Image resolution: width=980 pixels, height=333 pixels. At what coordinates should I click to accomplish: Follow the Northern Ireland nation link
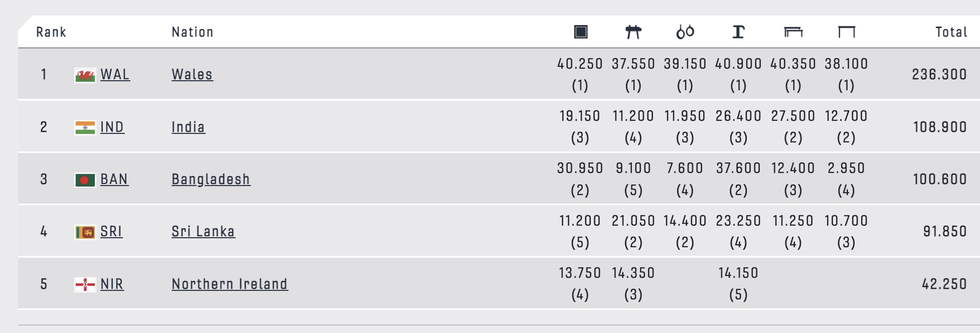coord(230,284)
